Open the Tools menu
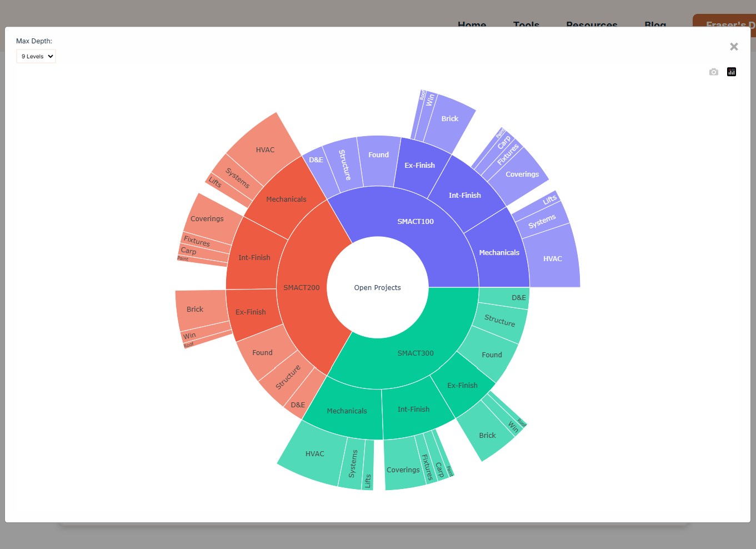The width and height of the screenshot is (756, 549). (x=525, y=25)
